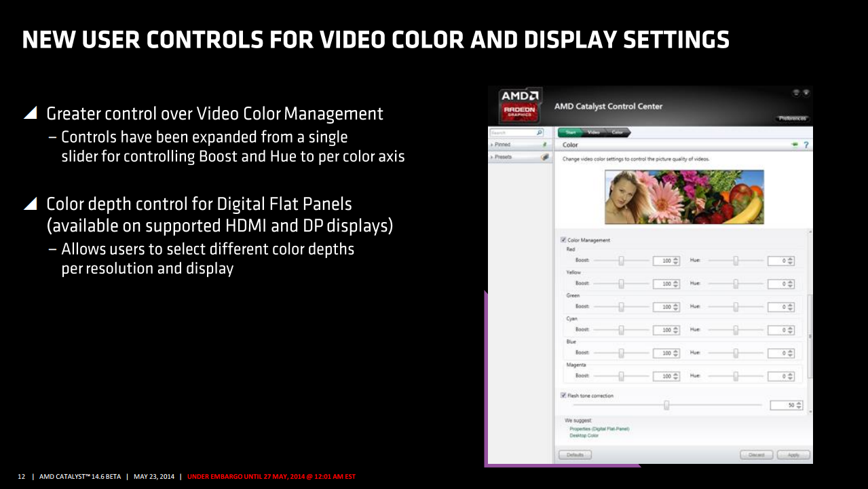Click the green pin icon beside the help icon

coord(793,144)
